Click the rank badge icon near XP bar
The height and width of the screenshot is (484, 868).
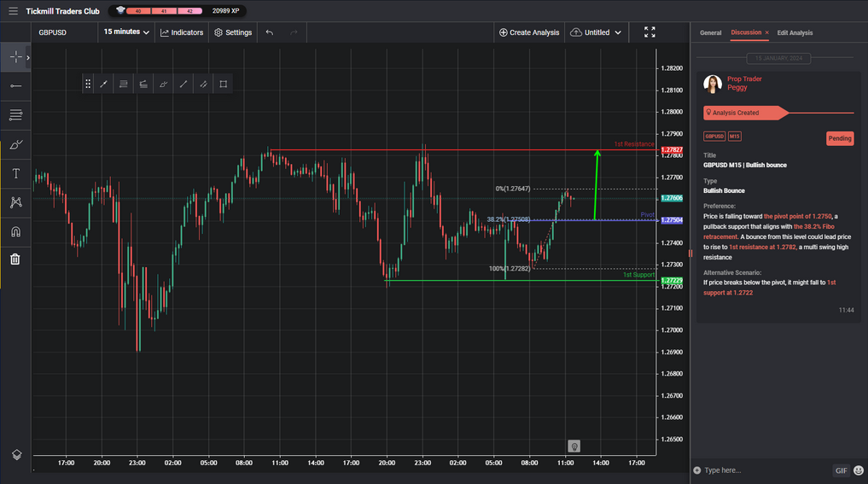click(x=120, y=10)
